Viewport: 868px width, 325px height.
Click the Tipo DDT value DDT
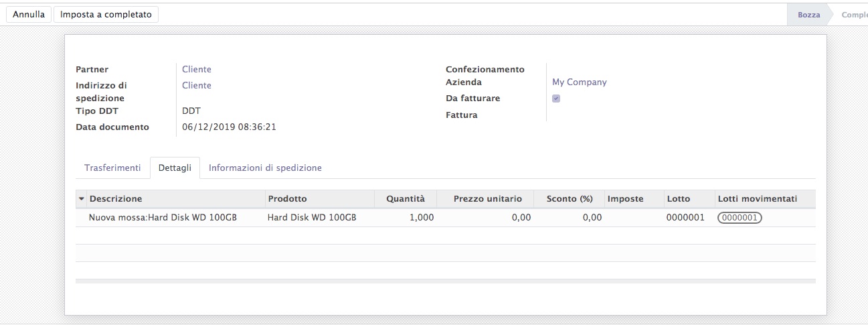[x=191, y=111]
